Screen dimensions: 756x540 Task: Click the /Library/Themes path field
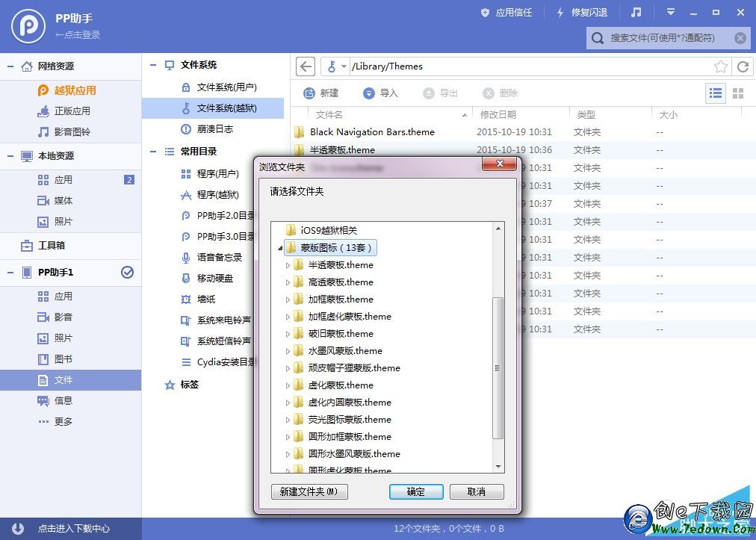point(530,66)
